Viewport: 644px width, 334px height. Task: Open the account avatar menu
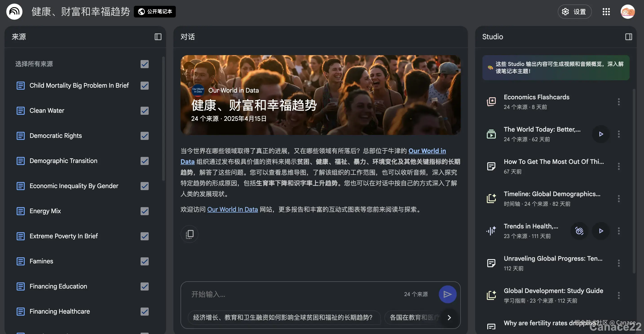[628, 11]
